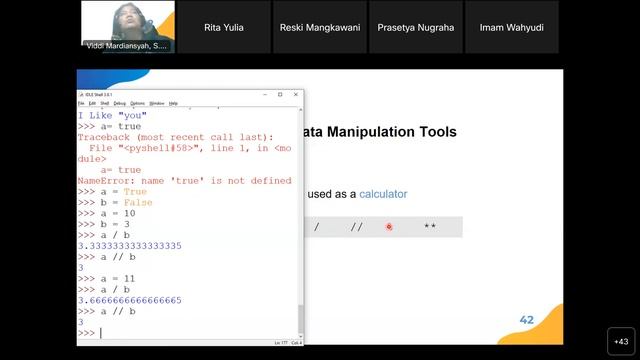Click the IDLE scrollbar up arrow
Screen dimensions: 640x360
[x=301, y=110]
